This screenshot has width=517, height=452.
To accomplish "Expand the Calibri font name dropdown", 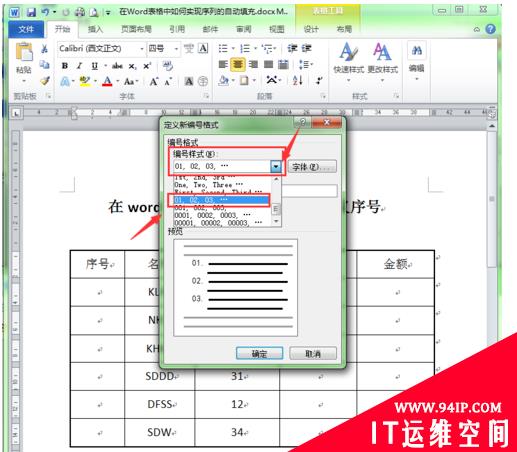I will point(142,49).
